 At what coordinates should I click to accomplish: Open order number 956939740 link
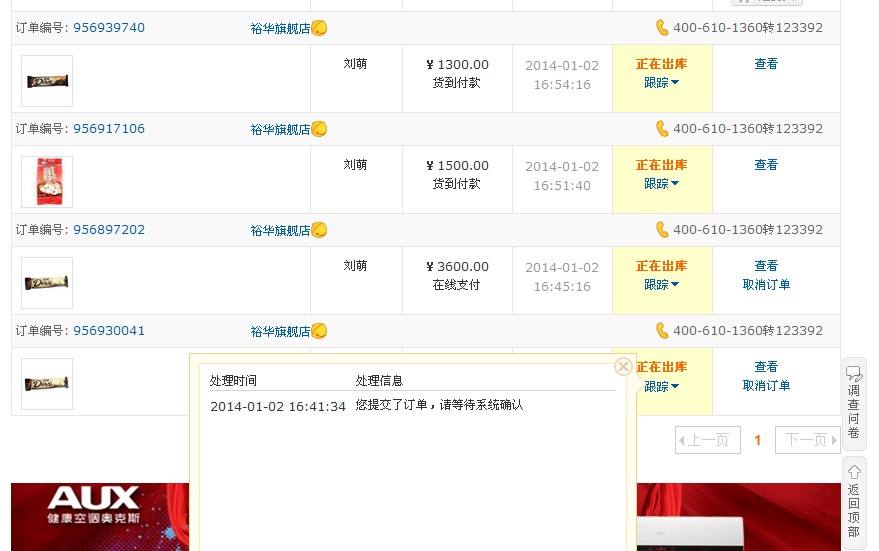click(x=109, y=27)
